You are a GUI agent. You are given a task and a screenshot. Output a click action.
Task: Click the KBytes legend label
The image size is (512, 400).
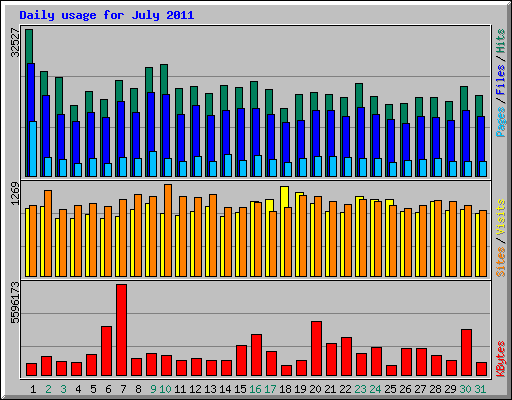tap(501, 359)
